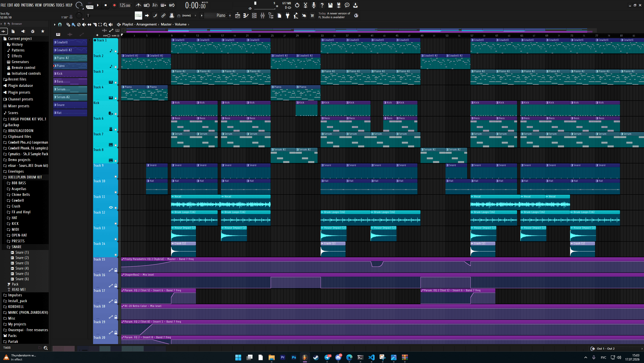Click the scissors icon in top toolbar
Screen dimensions: 644x363
pos(305,5)
